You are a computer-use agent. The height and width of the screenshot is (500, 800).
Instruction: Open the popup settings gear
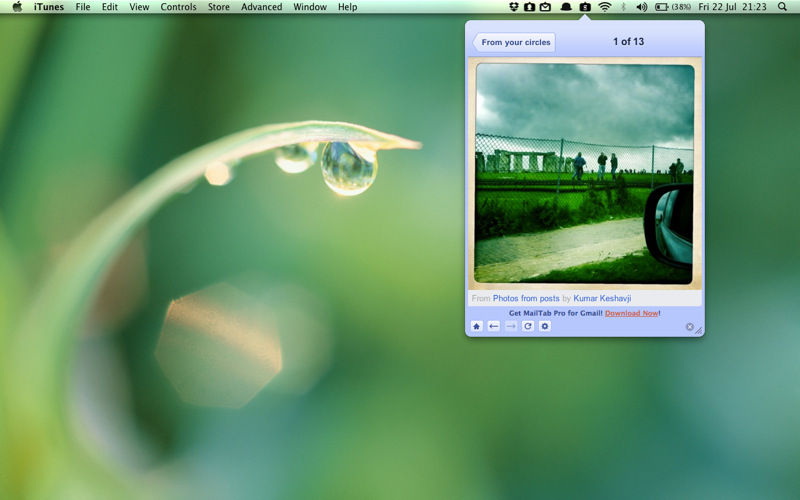545,326
